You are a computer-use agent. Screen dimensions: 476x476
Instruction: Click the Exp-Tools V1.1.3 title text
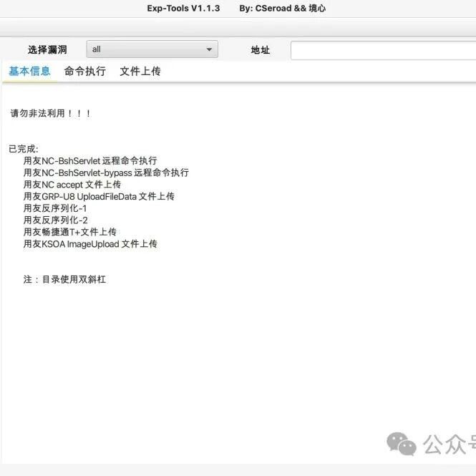point(183,8)
